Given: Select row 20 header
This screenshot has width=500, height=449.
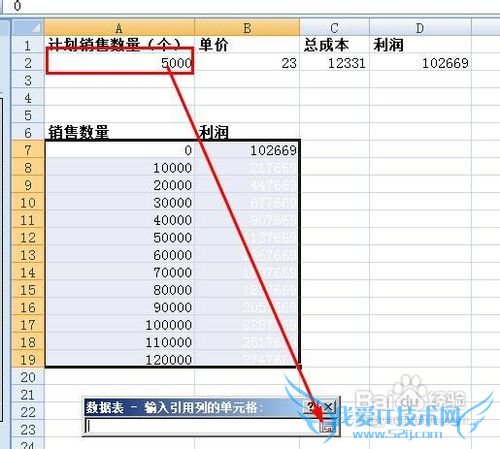Looking at the screenshot, I should pyautogui.click(x=28, y=377).
